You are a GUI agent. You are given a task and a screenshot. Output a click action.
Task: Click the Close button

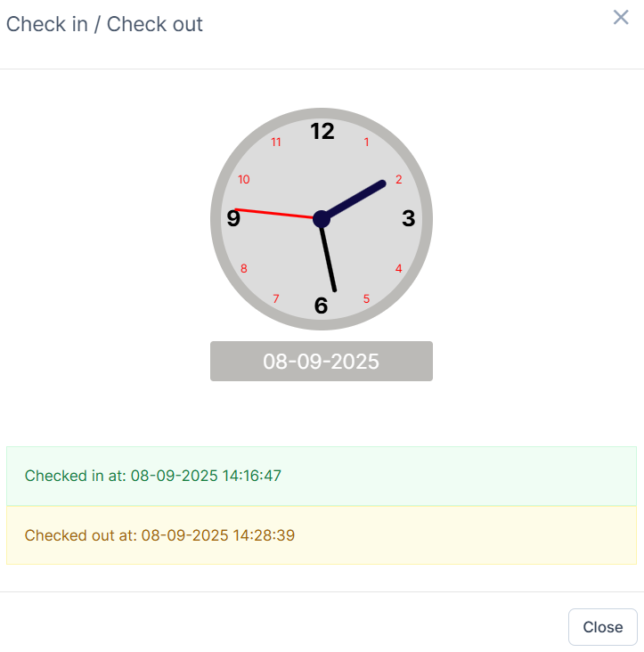pos(602,627)
